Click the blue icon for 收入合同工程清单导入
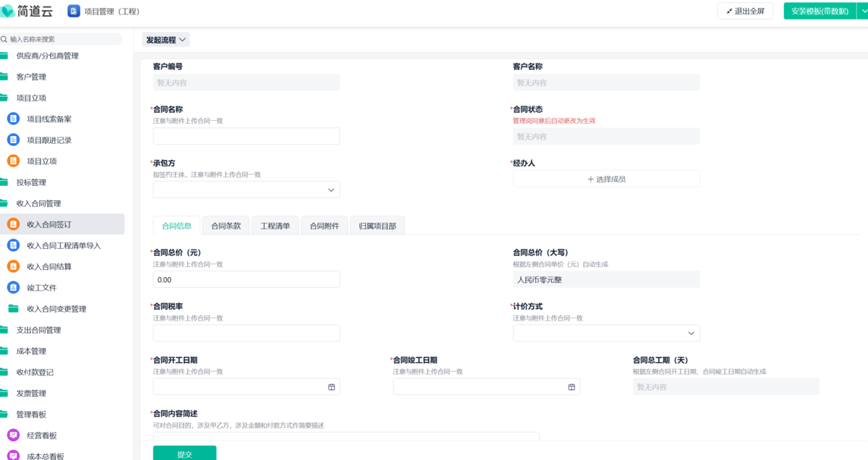This screenshot has width=868, height=460. pos(13,245)
